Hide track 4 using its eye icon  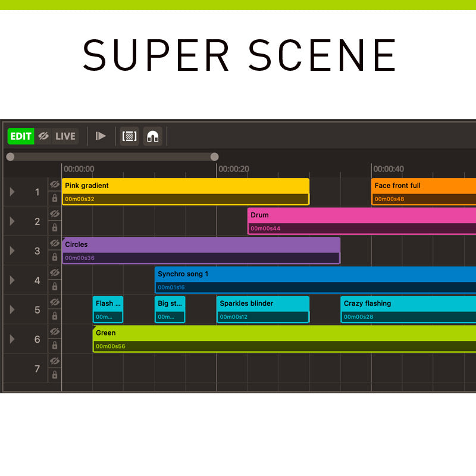click(55, 273)
